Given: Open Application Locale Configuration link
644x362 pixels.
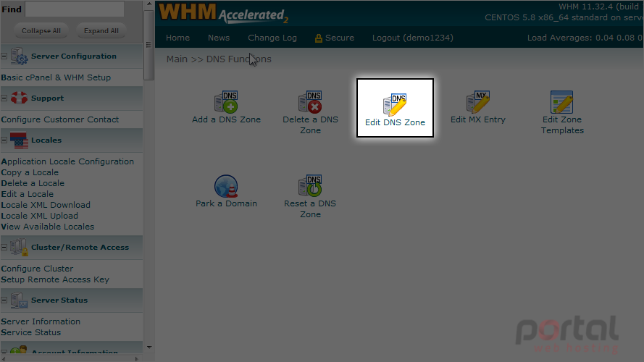Looking at the screenshot, I should pos(67,161).
